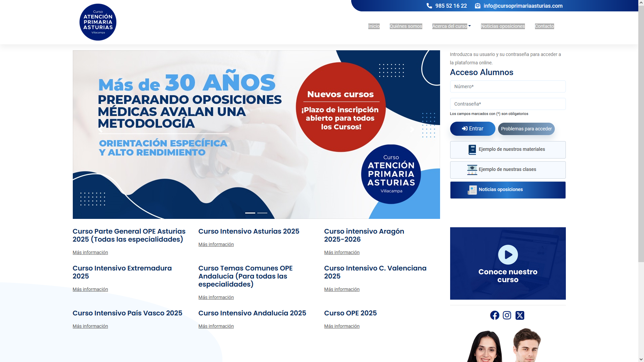
Task: Open the sidebar Noticias oposiciones button
Action: (x=507, y=190)
